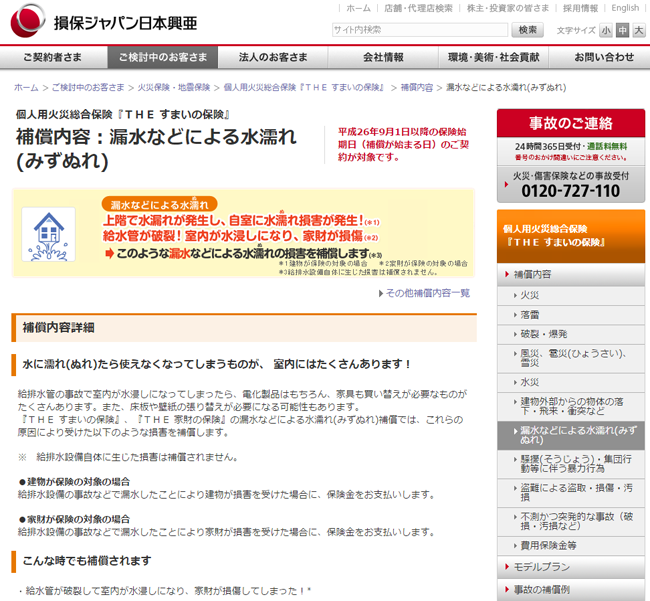Open 盗難による盗取・損傷・汚損 sidebar item
Screen dimensions: 650x601
[571, 493]
